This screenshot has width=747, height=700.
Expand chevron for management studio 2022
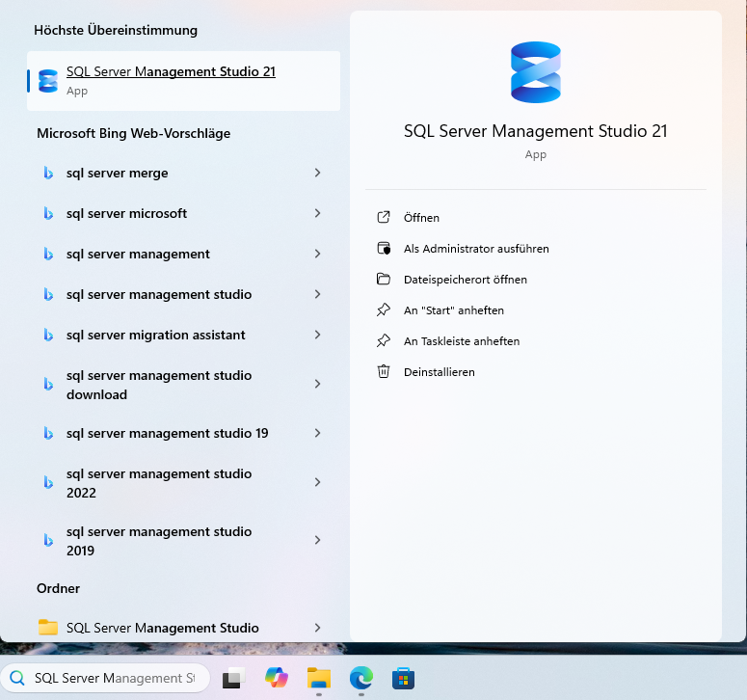(x=318, y=482)
